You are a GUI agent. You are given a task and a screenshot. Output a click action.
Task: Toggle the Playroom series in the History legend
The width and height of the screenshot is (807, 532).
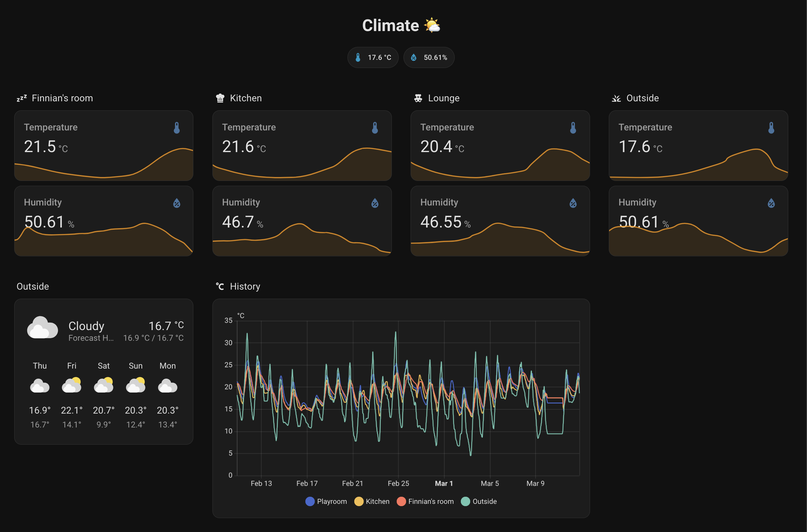pos(326,502)
